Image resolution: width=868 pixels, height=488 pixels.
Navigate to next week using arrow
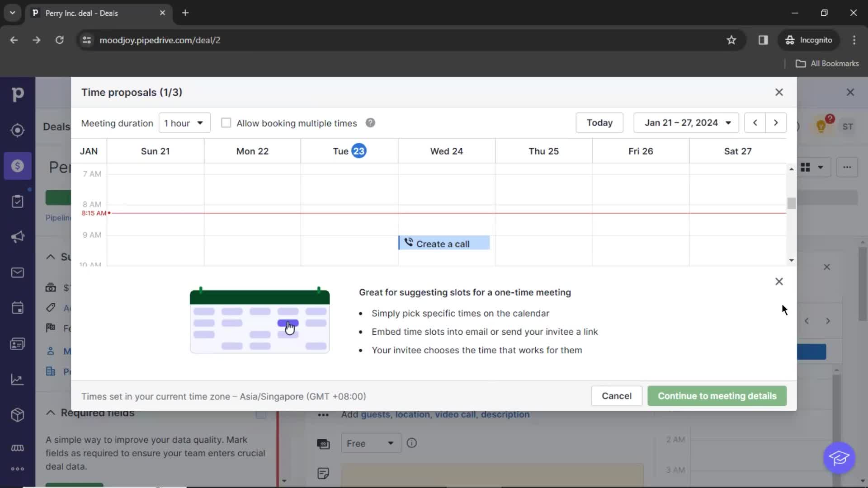tap(776, 123)
